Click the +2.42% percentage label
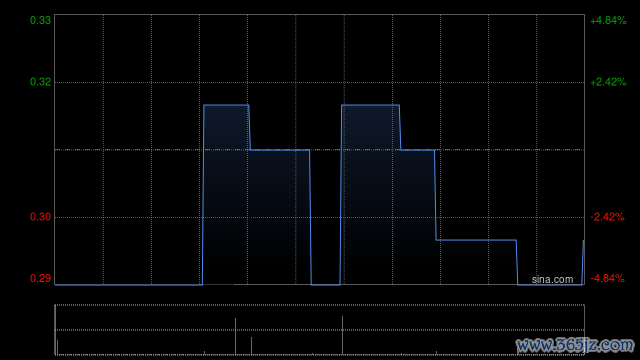The width and height of the screenshot is (640, 360). point(608,82)
